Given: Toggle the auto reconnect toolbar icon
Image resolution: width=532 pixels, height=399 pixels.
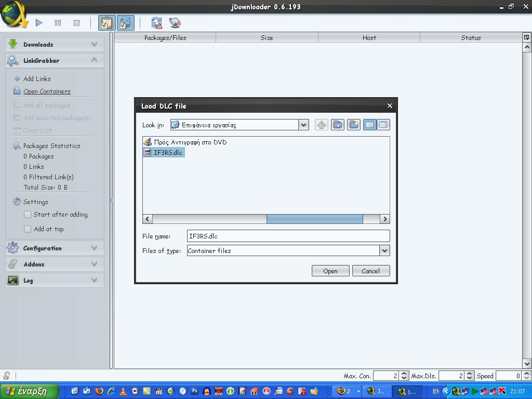Looking at the screenshot, I should 126,23.
